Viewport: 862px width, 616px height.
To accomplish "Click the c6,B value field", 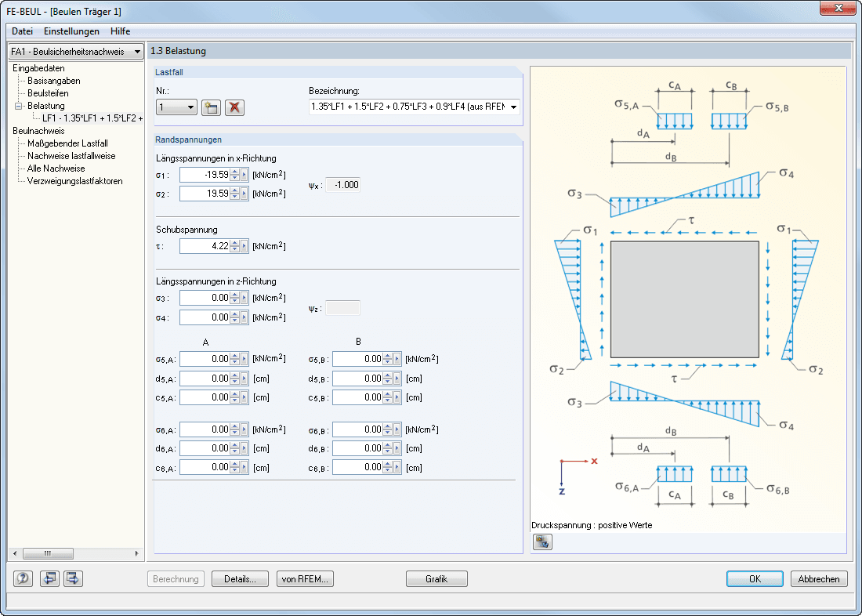I will 357,467.
